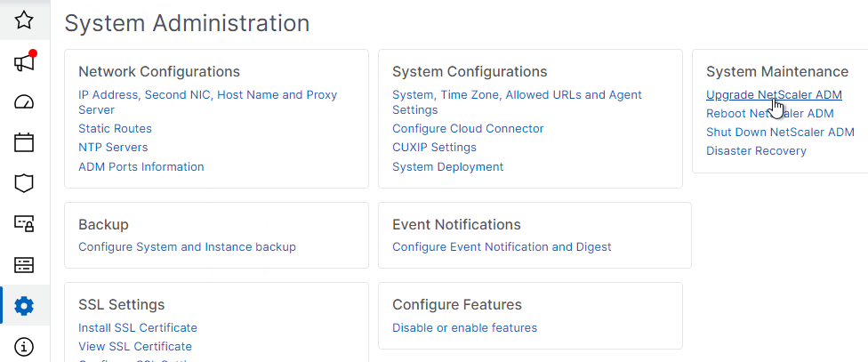Click Reboot NetScaler ADM
This screenshot has width=868, height=362.
[769, 114]
